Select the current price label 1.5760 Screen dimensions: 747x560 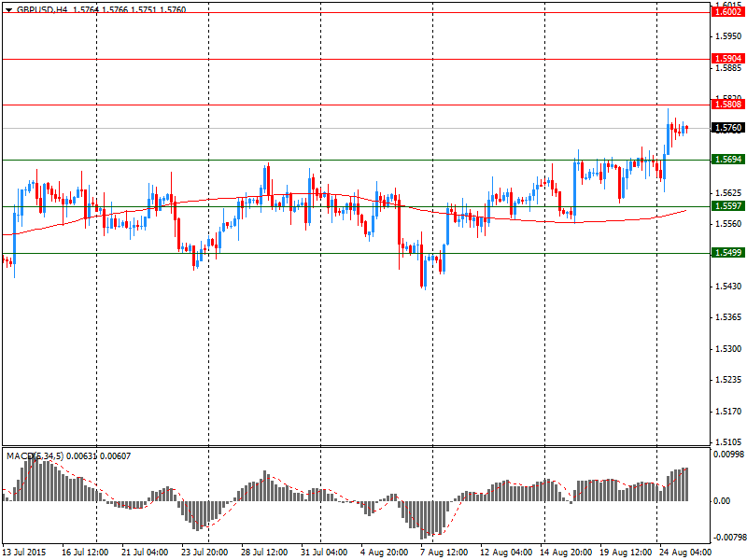tap(727, 128)
